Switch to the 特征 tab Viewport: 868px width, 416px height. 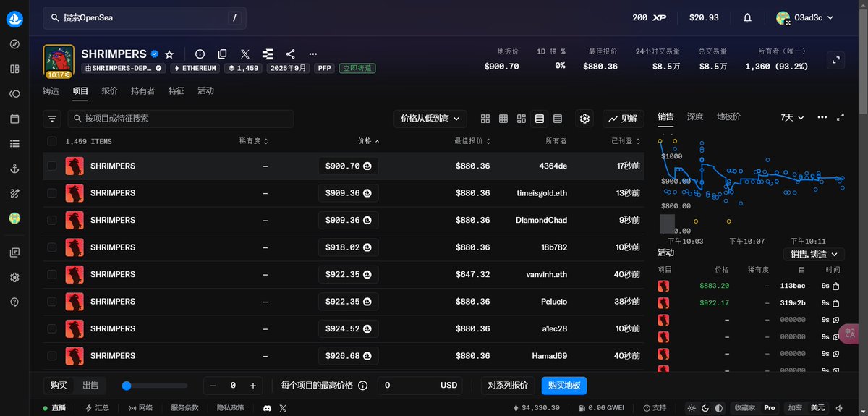click(x=176, y=91)
